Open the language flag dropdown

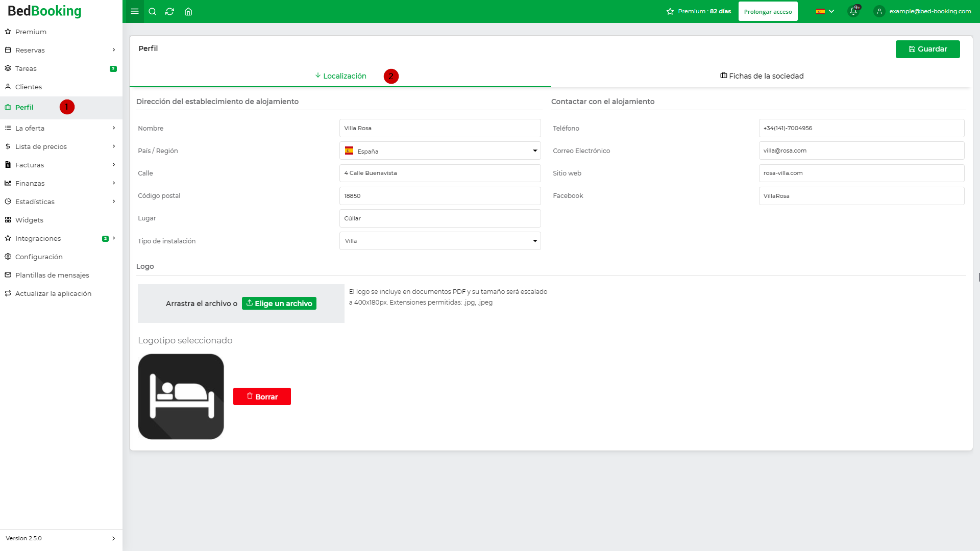click(825, 11)
